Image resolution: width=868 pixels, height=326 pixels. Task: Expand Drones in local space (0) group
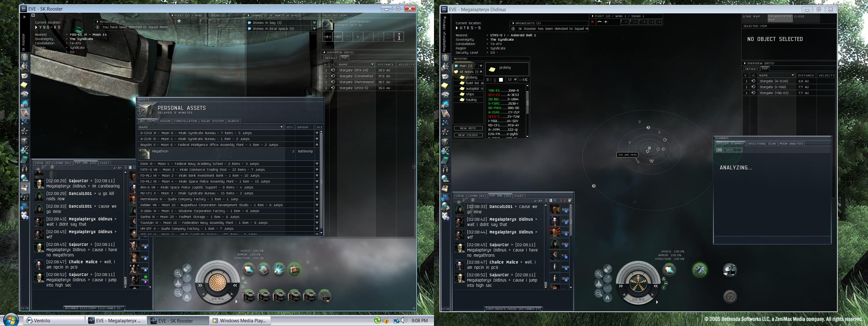click(314, 29)
